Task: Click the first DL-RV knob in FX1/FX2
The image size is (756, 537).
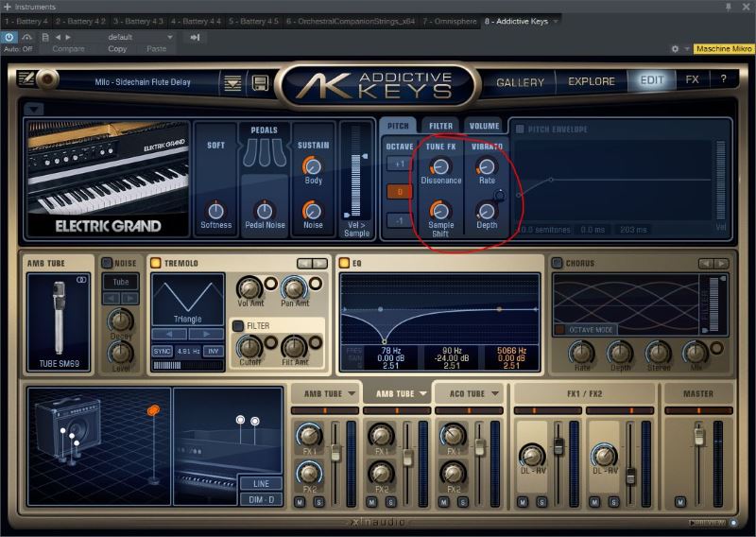Action: coord(532,456)
